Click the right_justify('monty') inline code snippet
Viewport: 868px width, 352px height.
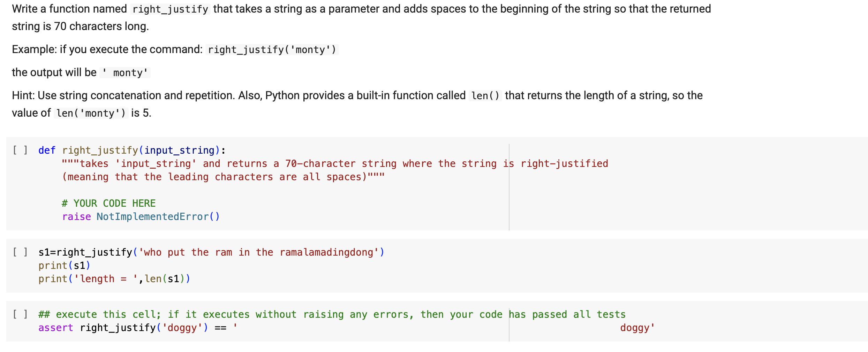pyautogui.click(x=272, y=49)
